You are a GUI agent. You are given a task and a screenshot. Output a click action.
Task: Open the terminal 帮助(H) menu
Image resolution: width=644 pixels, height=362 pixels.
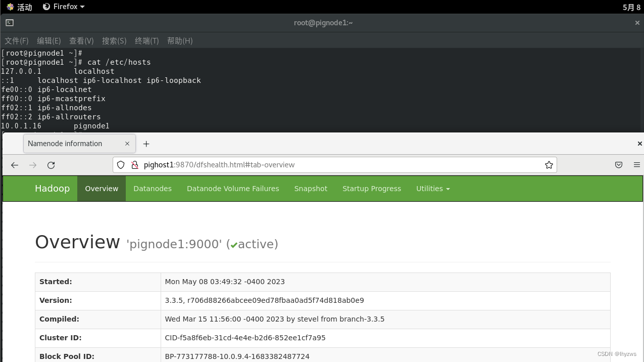(180, 41)
